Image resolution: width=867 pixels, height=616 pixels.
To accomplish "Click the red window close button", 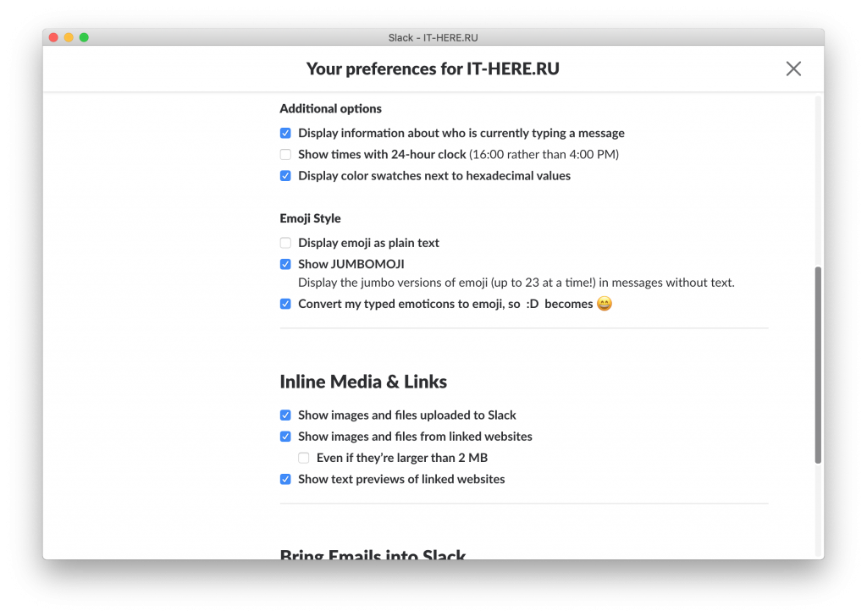I will (x=53, y=37).
